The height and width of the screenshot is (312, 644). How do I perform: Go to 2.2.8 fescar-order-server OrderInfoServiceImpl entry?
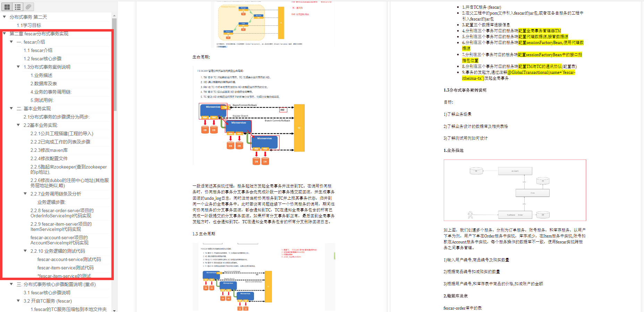62,213
